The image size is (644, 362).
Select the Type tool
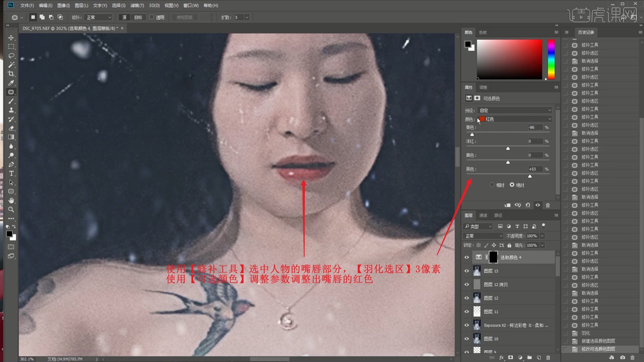tap(11, 173)
